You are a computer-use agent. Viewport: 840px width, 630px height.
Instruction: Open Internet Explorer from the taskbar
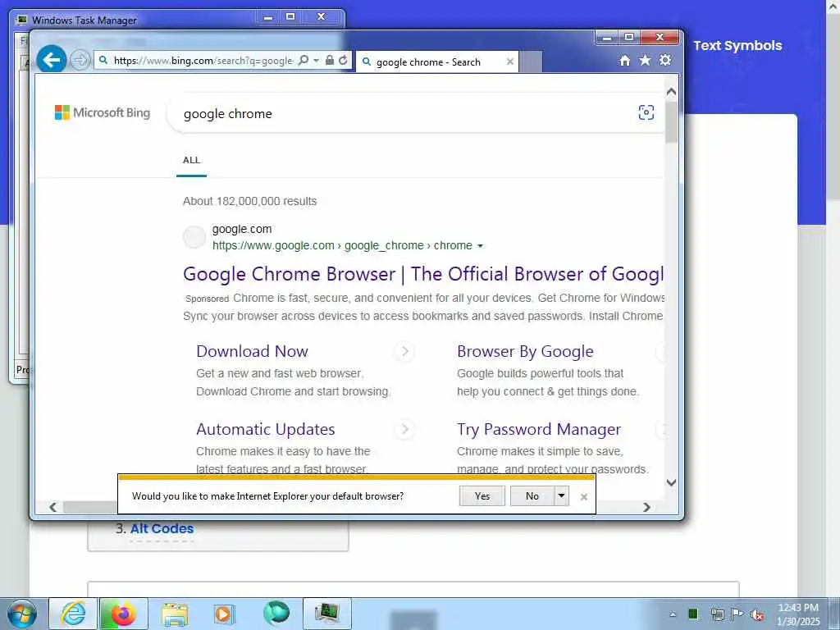click(x=73, y=614)
